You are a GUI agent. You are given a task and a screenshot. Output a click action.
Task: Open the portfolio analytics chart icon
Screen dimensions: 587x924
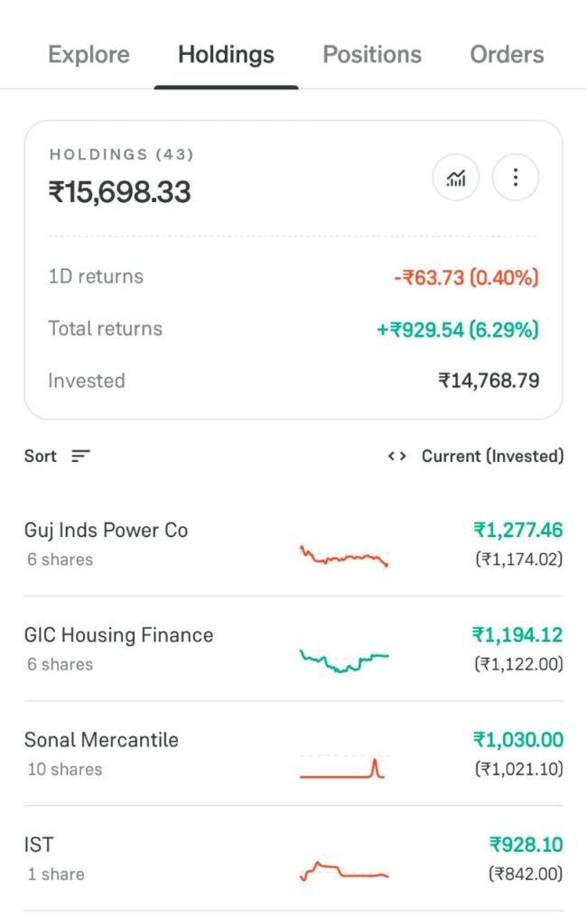[x=455, y=178]
